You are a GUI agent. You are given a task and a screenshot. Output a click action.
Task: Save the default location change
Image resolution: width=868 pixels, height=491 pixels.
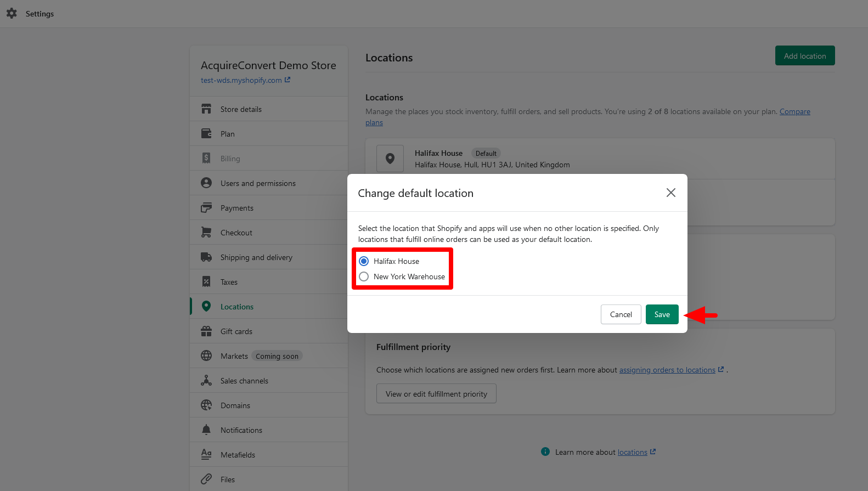[662, 314]
